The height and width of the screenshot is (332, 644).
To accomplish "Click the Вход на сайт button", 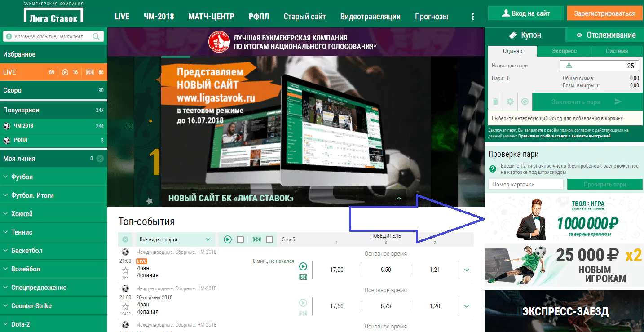I will click(x=526, y=13).
